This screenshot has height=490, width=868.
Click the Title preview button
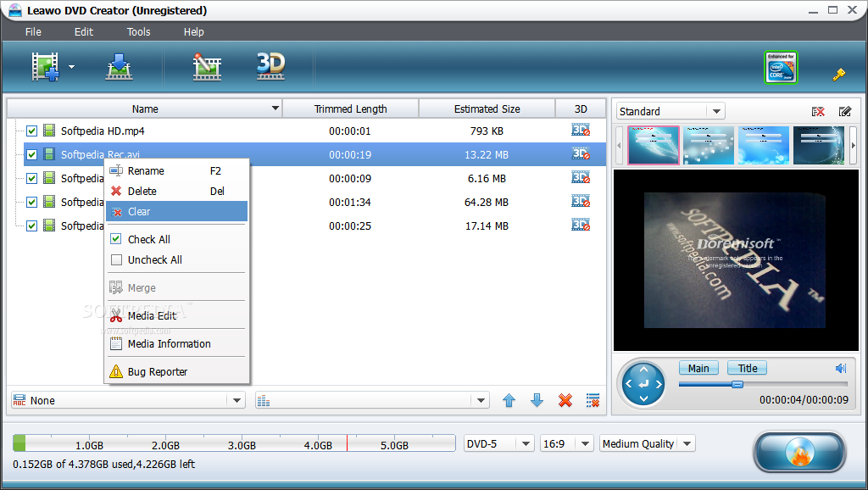click(748, 368)
